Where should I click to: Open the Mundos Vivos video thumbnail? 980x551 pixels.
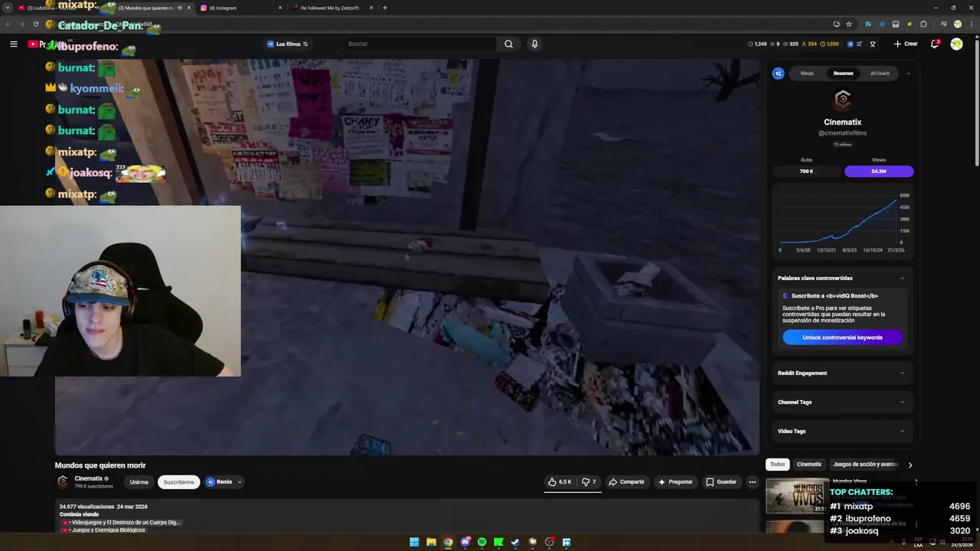point(797,495)
